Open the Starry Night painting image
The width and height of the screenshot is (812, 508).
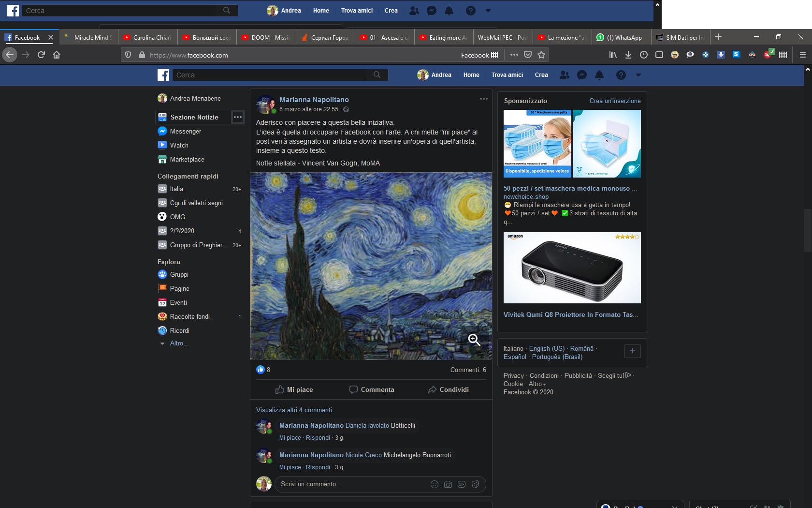pyautogui.click(x=371, y=266)
